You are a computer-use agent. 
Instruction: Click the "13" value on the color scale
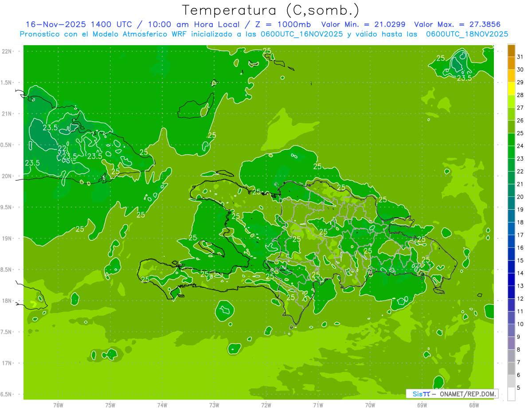(x=520, y=286)
